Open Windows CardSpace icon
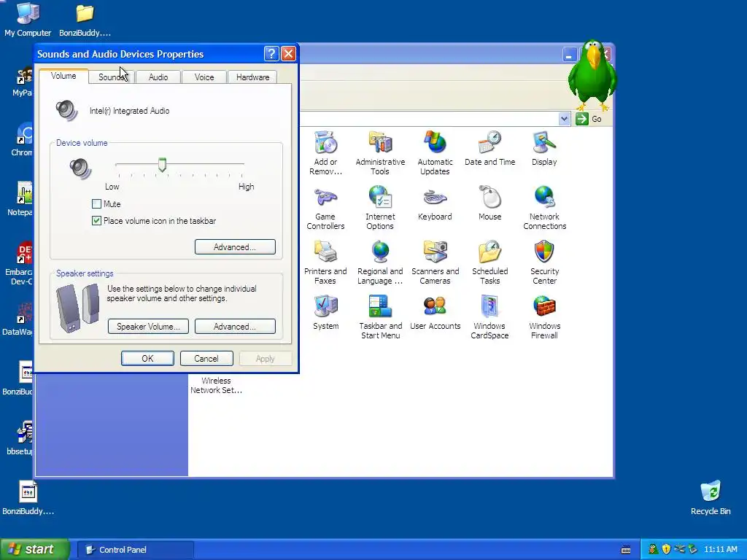The width and height of the screenshot is (747, 560). tap(489, 317)
